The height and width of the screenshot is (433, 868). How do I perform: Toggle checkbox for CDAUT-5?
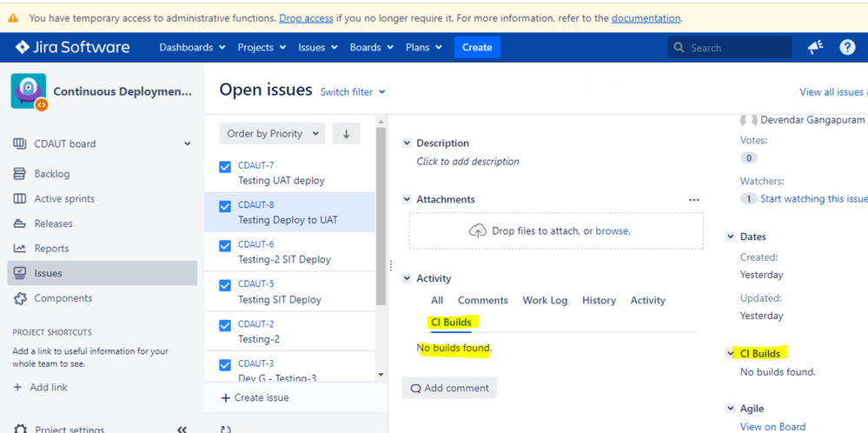(x=225, y=286)
